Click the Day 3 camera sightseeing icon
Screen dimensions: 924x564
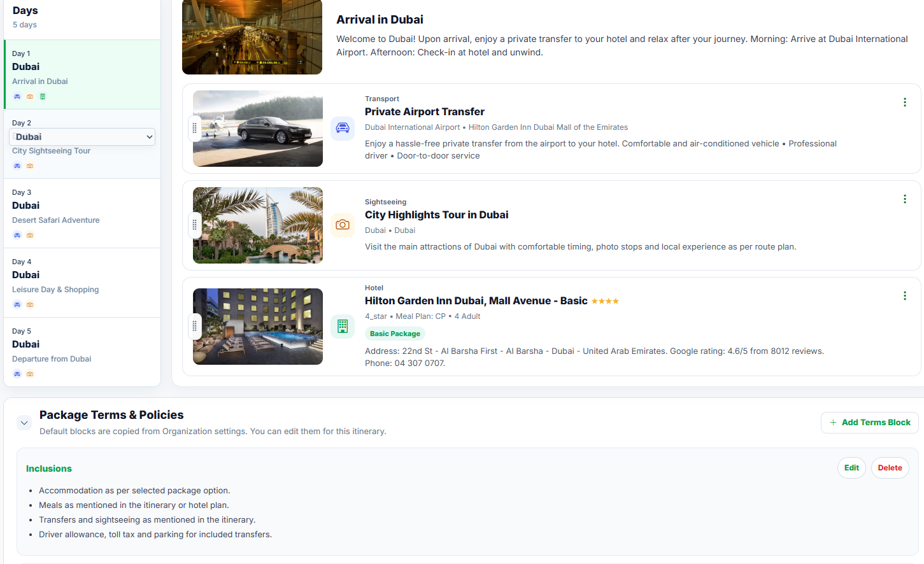30,236
